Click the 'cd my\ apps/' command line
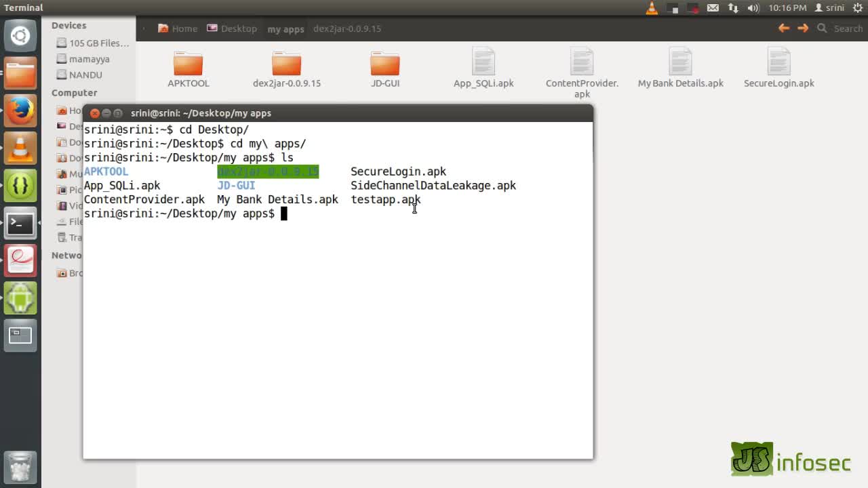 (195, 144)
